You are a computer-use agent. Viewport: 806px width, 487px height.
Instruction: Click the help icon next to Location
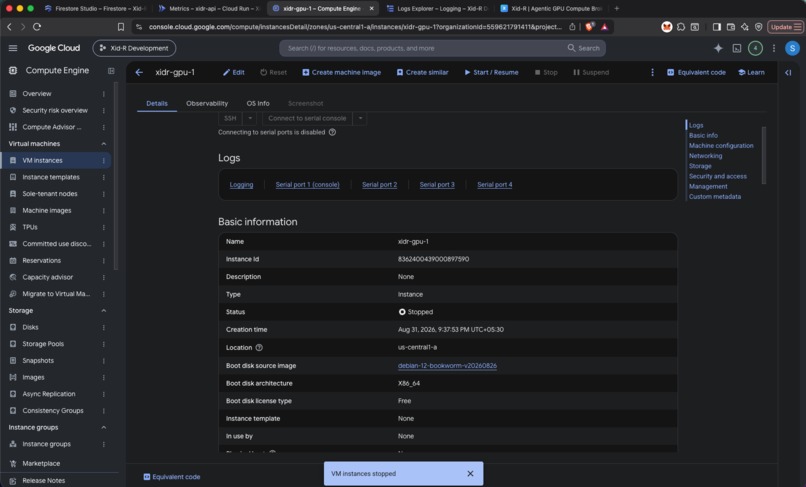pos(259,348)
